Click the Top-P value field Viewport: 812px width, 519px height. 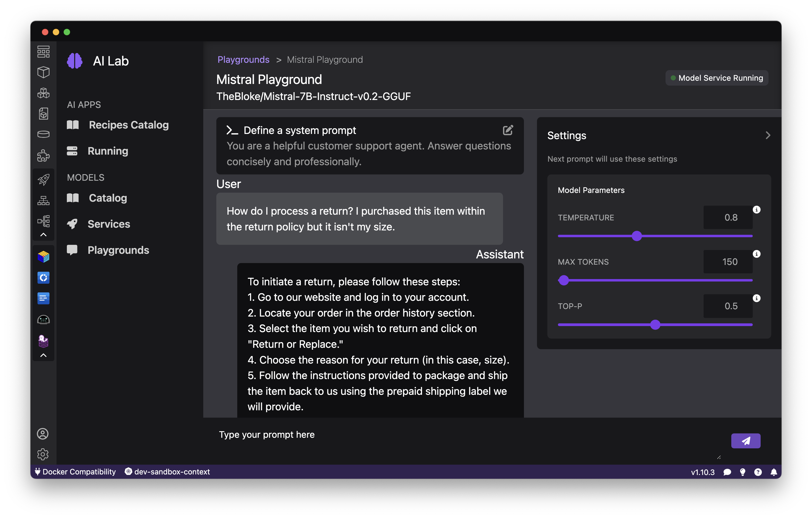point(728,306)
